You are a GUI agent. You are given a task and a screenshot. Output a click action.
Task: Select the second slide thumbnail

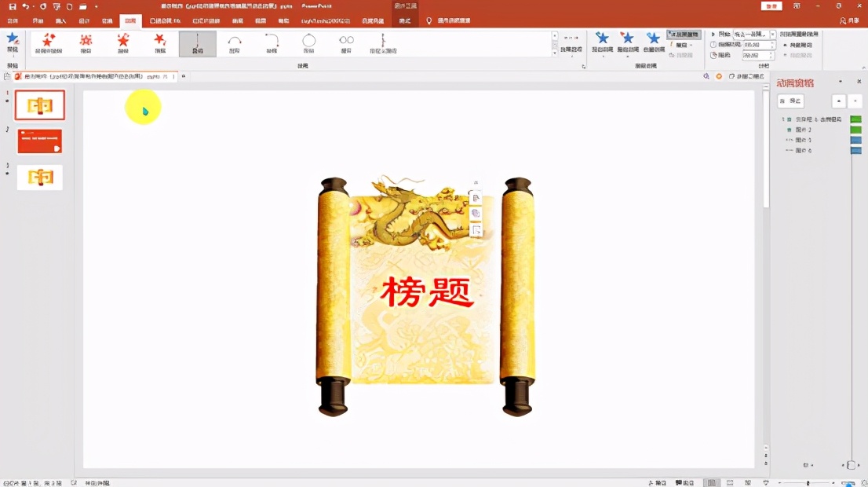[x=39, y=141]
